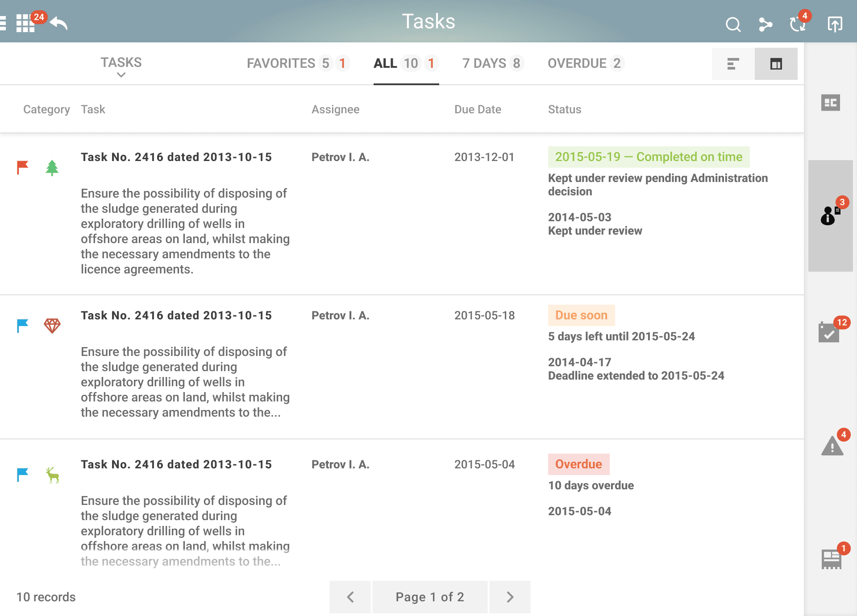Screen dimensions: 857x616
Task: Open next page with the right chevron
Action: [x=509, y=596]
